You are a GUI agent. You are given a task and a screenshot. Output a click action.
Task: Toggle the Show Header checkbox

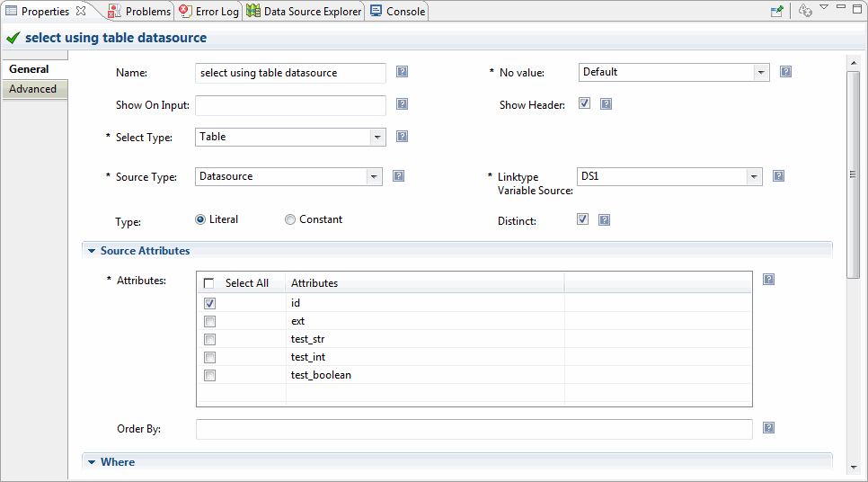pos(585,103)
